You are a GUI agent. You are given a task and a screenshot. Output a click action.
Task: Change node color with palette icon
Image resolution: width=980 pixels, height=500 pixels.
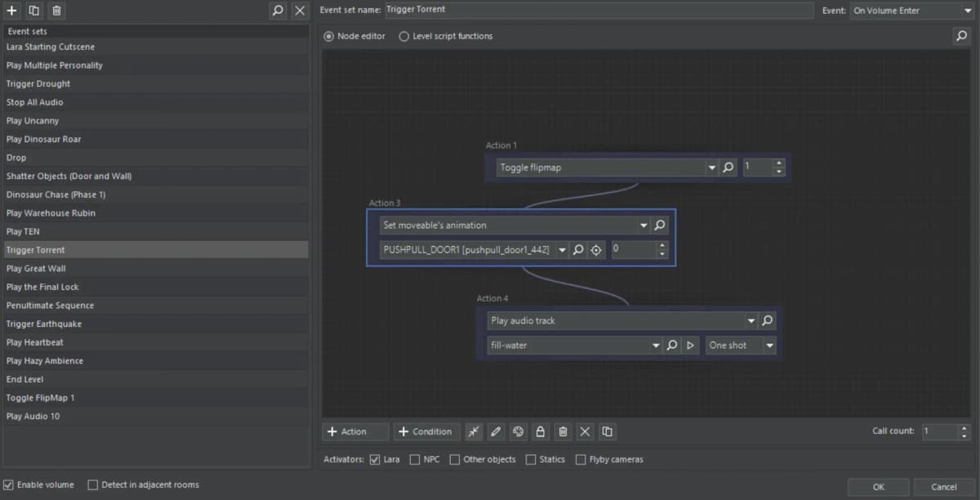518,431
